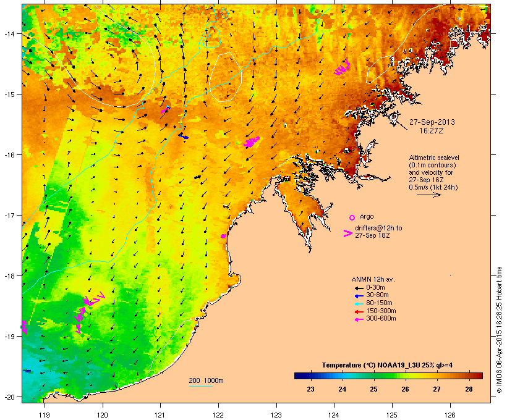Viewport: 507px width, 420px height.
Task: Click the magenta mooring arrow near 121.1E, 15.3S
Action: coord(165,110)
